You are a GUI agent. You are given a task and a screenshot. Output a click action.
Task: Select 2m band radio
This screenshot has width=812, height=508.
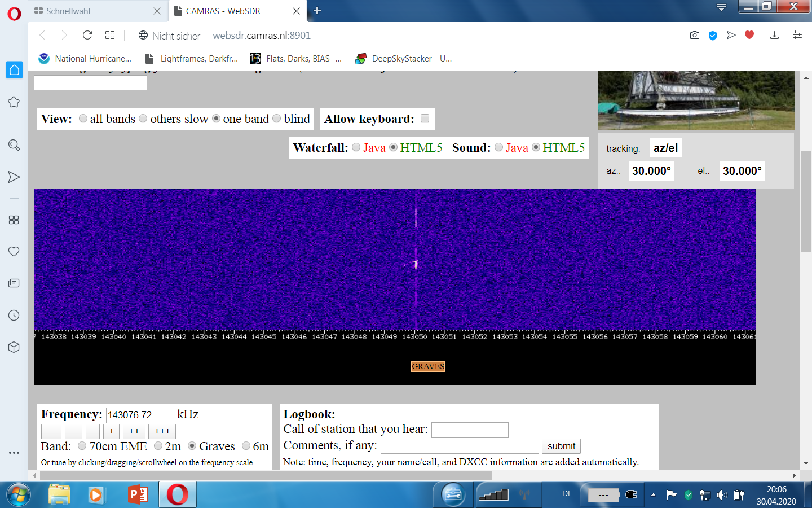click(158, 446)
